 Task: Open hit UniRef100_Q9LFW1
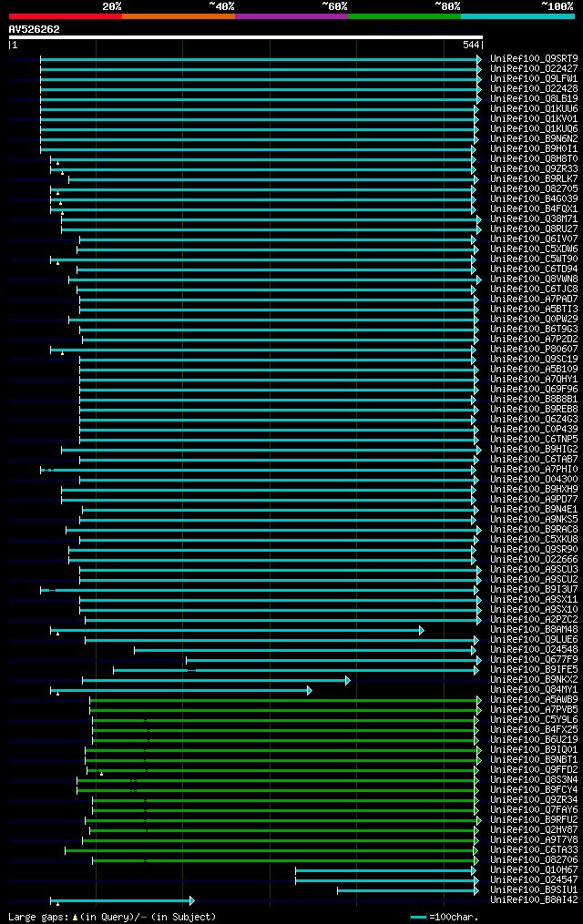pos(534,79)
